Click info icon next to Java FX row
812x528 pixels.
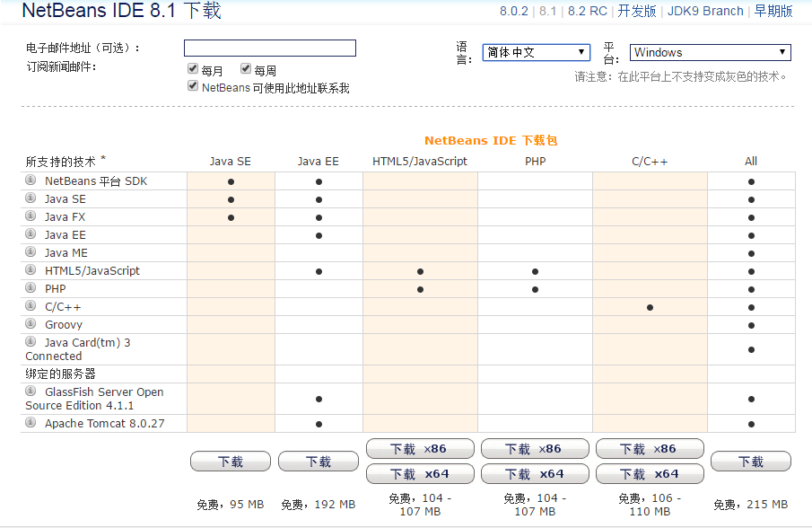(x=31, y=216)
